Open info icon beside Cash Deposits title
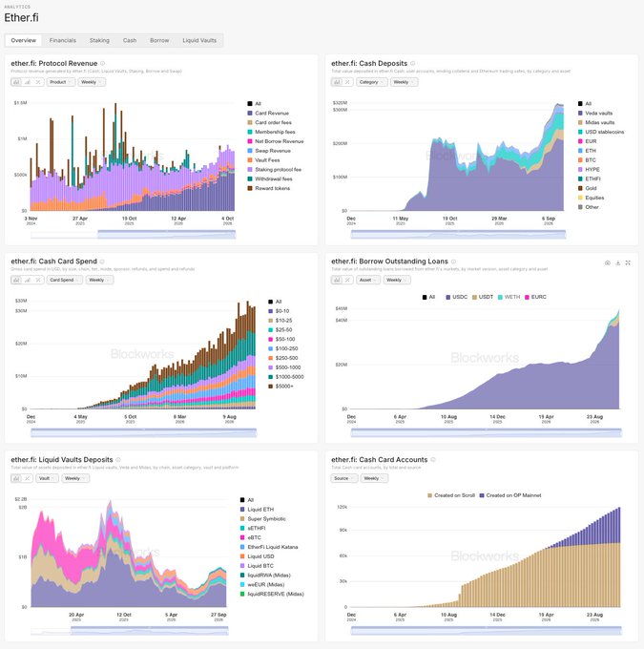The height and width of the screenshot is (649, 644). click(x=413, y=63)
